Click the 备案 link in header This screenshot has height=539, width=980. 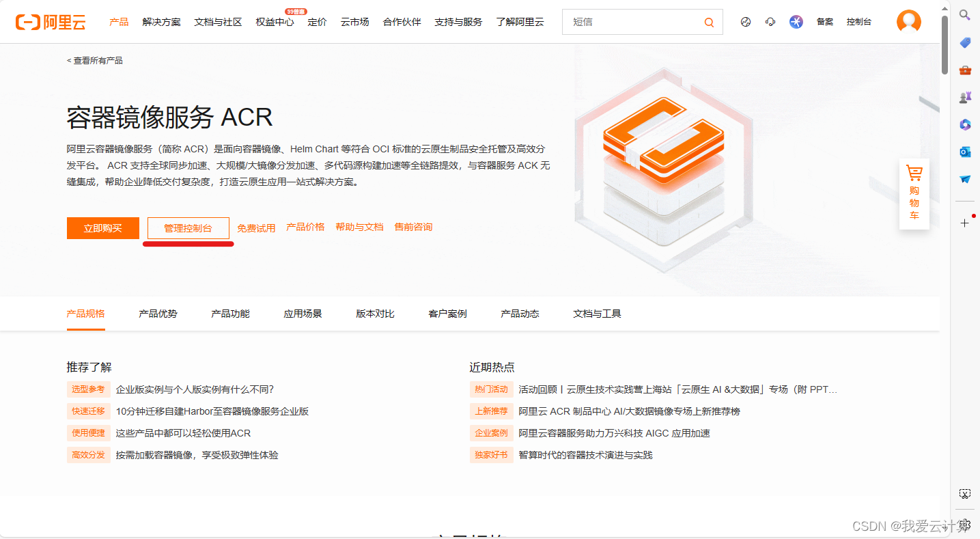(x=825, y=22)
